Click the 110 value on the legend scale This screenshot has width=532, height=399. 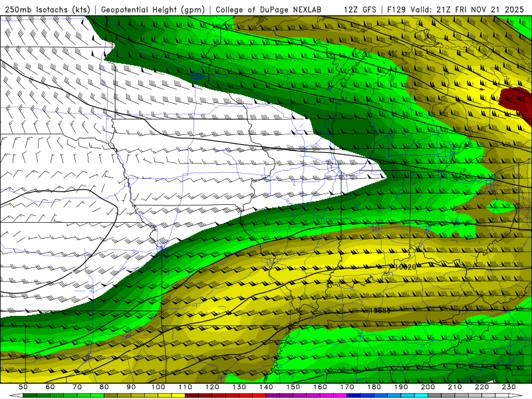(x=186, y=387)
